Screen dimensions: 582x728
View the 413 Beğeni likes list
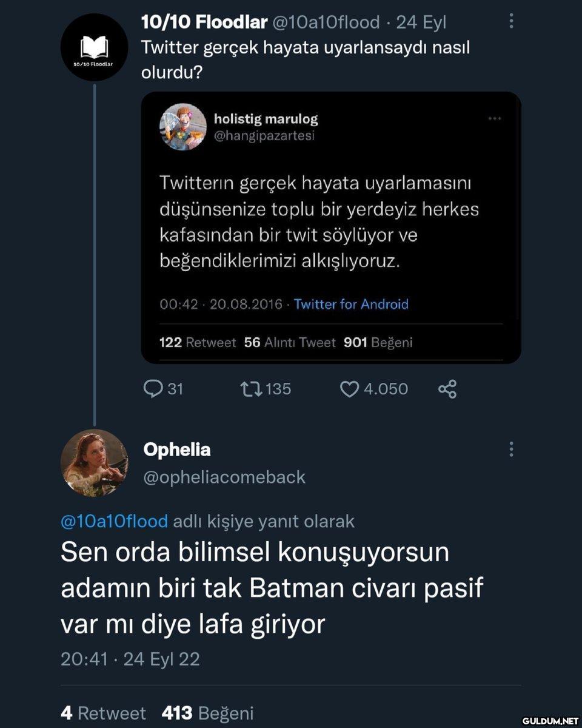point(207,713)
